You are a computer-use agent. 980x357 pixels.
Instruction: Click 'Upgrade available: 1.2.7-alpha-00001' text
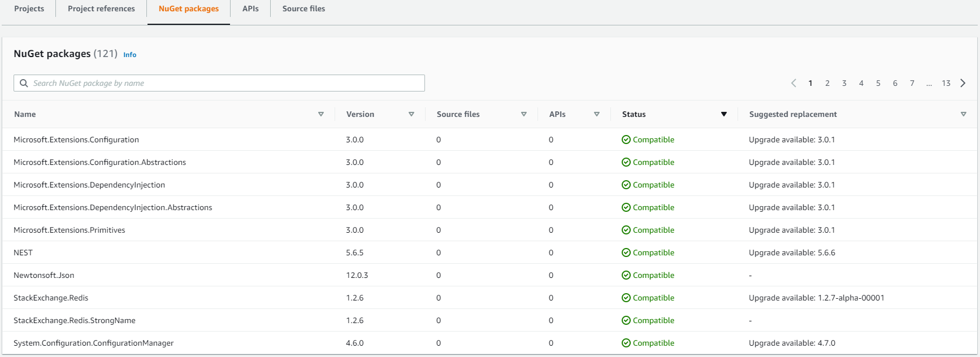coord(817,298)
